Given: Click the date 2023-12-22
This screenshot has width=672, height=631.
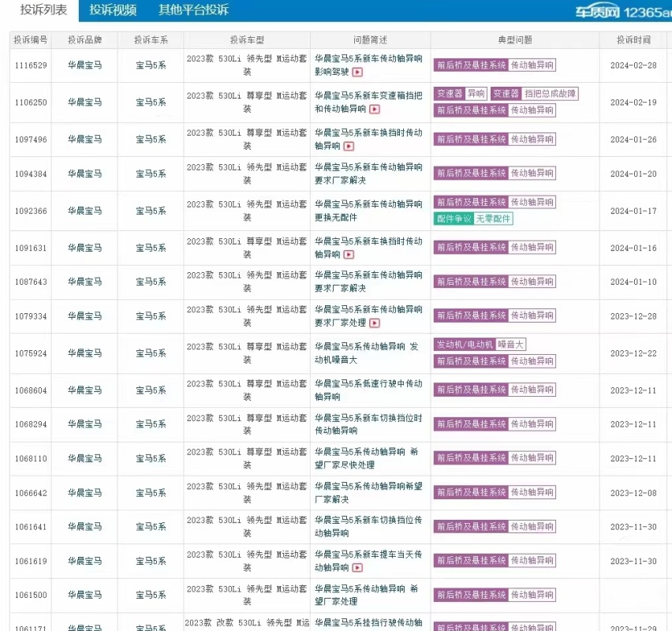Looking at the screenshot, I should coord(633,353).
